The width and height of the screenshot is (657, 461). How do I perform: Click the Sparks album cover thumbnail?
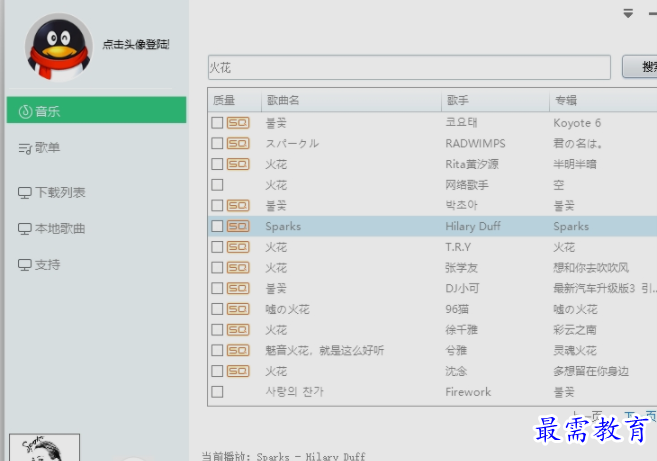coord(44,448)
